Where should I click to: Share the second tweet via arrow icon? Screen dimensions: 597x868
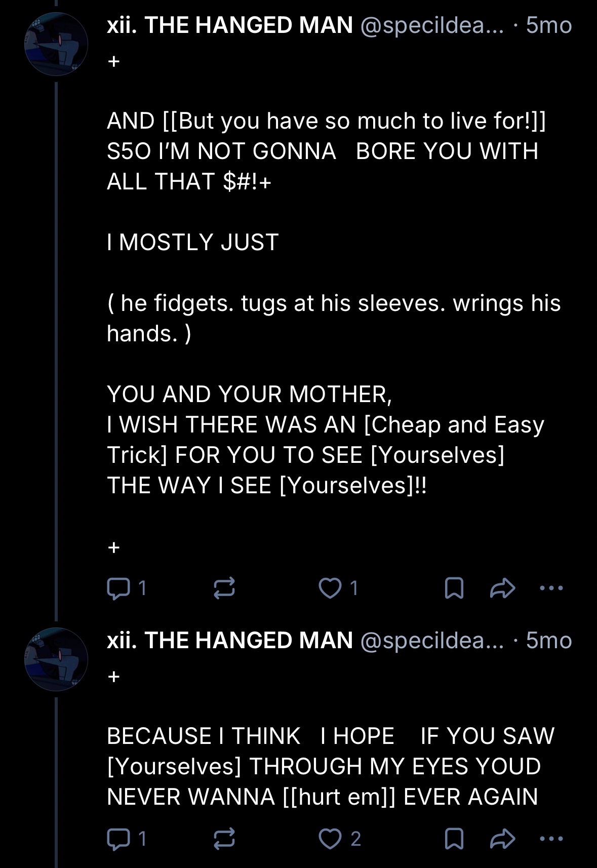[x=503, y=839]
